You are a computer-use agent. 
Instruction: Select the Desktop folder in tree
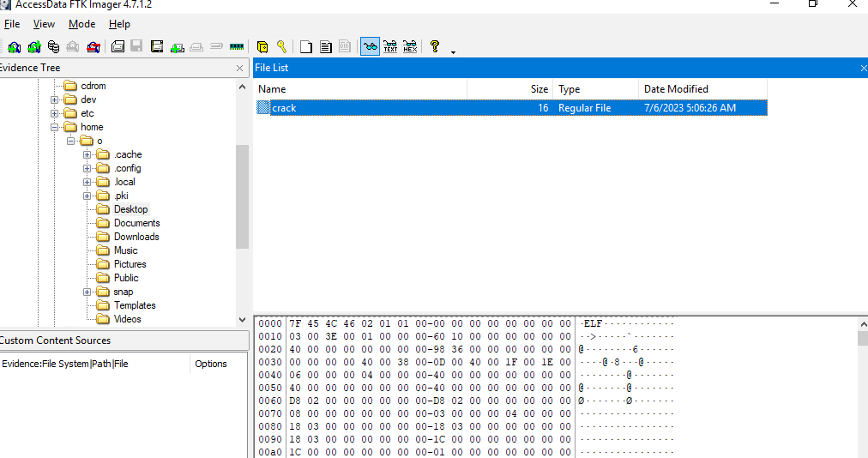coord(130,209)
